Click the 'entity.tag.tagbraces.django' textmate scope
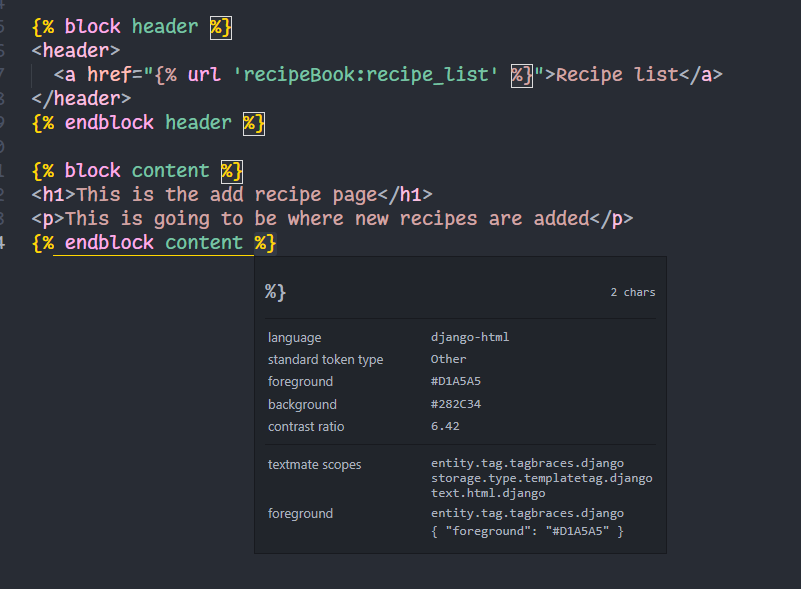801x589 pixels. click(527, 463)
